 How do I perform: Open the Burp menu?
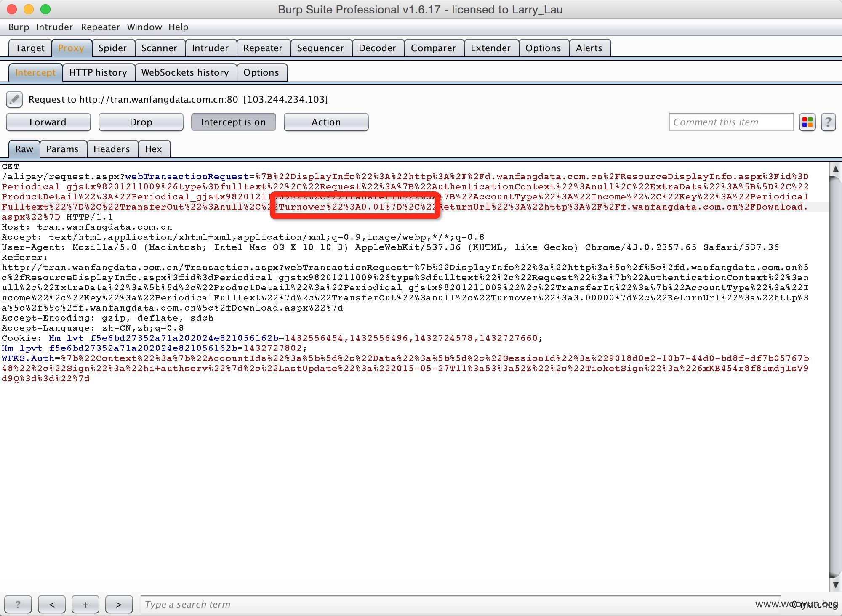tap(19, 27)
